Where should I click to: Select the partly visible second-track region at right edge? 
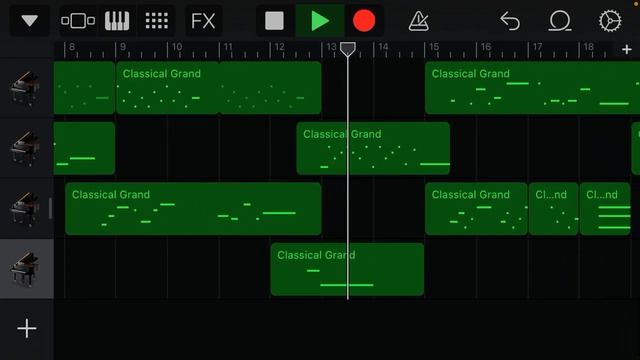636,148
